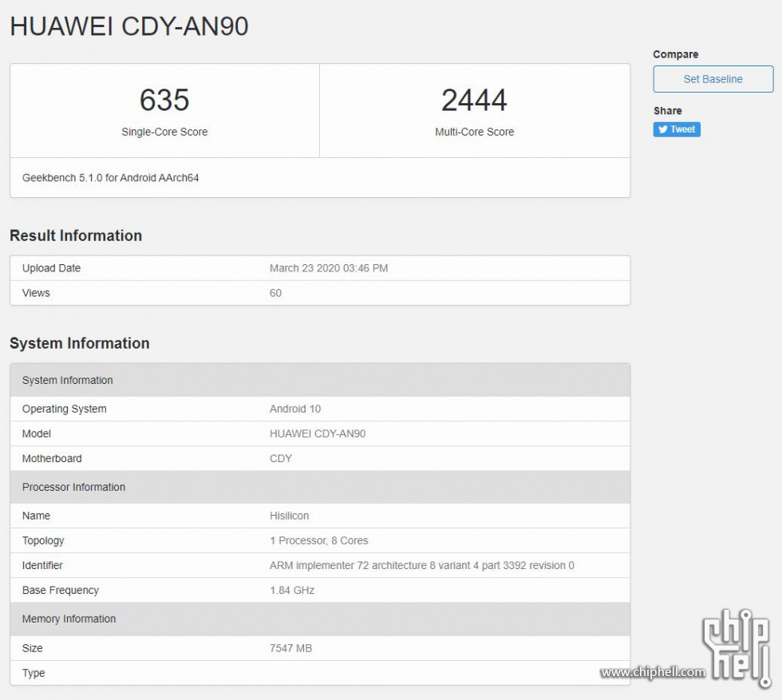The width and height of the screenshot is (782, 700).
Task: Click the Memory Information table header
Action: [x=320, y=619]
